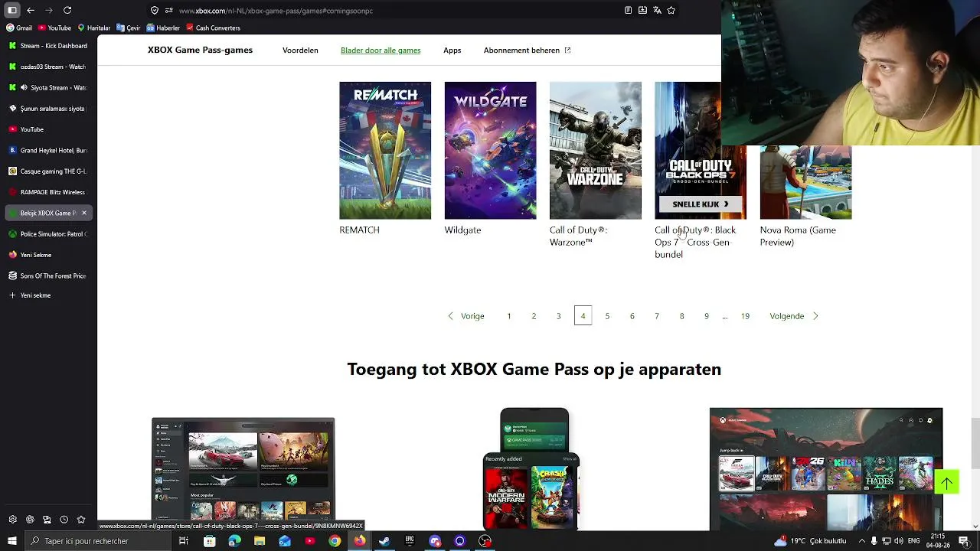The width and height of the screenshot is (980, 551).
Task: Open Abonnement beheren external link
Action: click(x=527, y=51)
